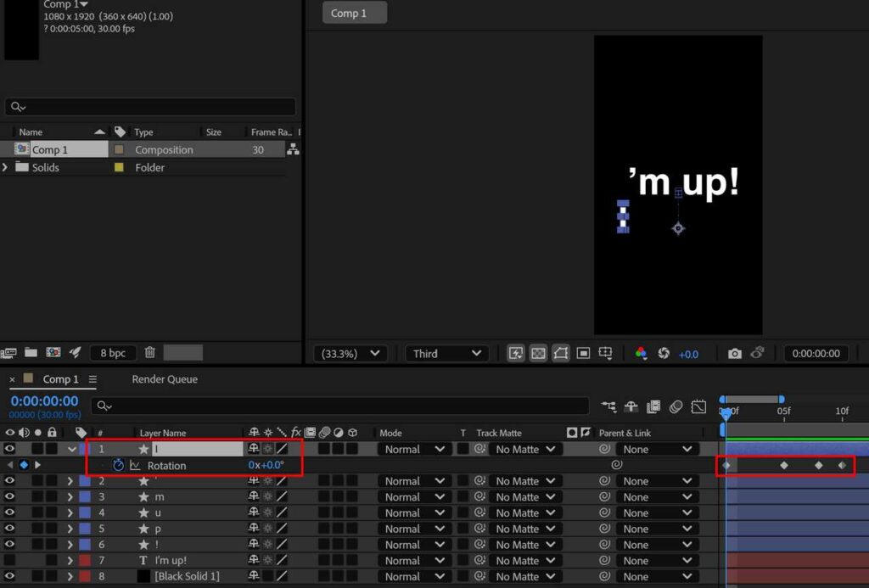Click the Fast Previews icon in the viewer
Screen dimensions: 869x588
(x=515, y=354)
